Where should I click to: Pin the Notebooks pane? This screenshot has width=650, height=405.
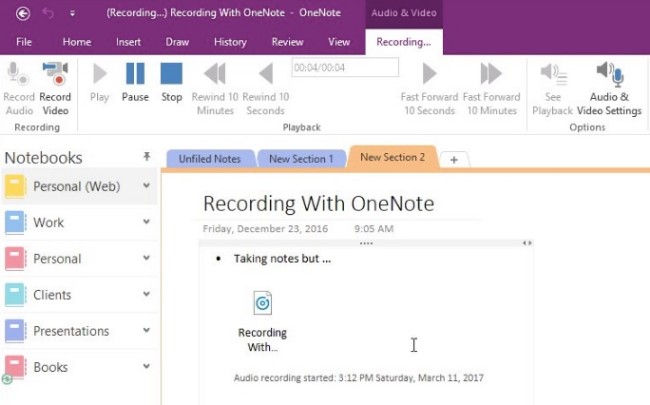[x=146, y=156]
